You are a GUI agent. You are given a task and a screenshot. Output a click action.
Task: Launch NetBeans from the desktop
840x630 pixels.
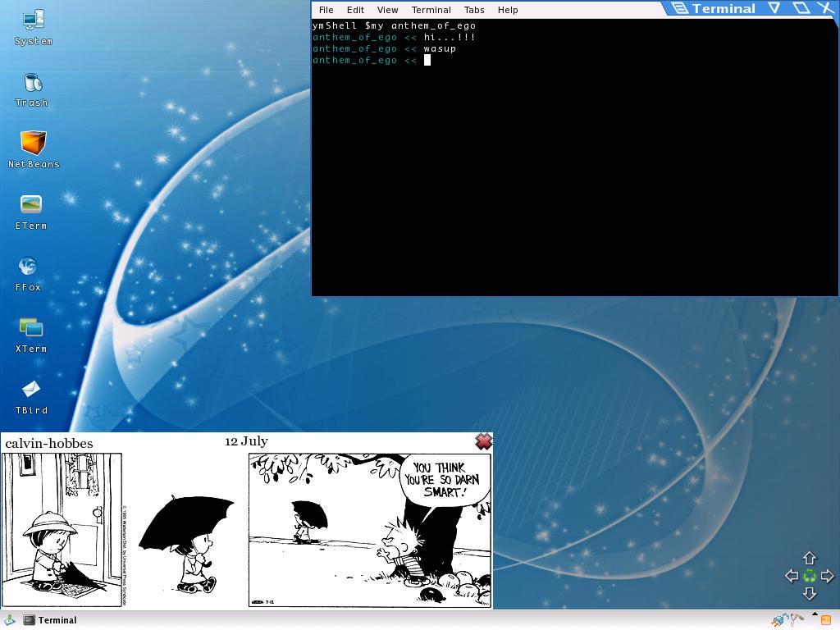coord(33,150)
